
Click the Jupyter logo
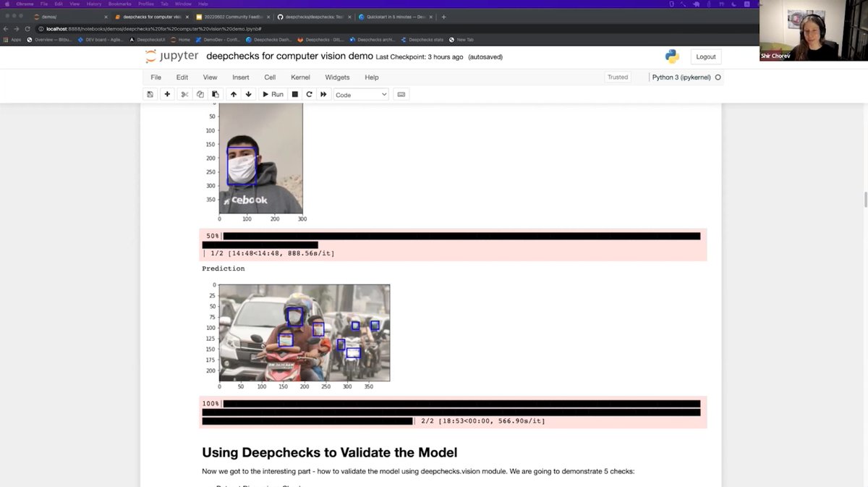pyautogui.click(x=172, y=56)
